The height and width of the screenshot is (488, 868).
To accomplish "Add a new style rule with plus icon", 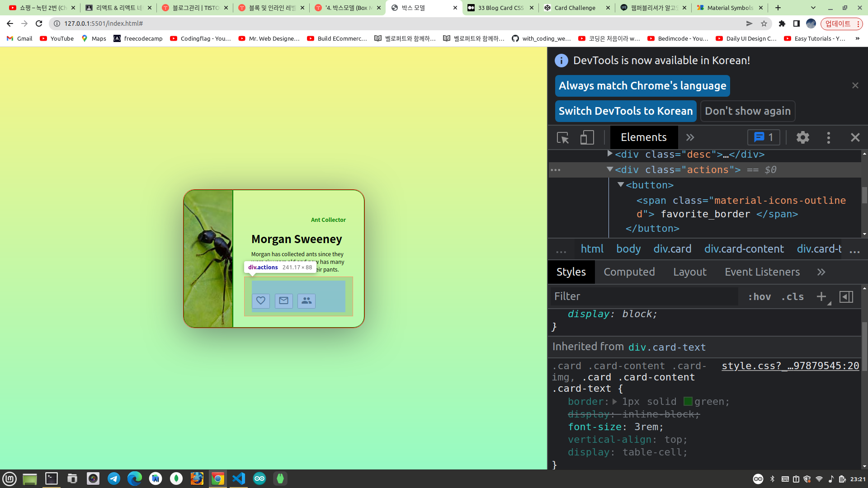I will coord(821,296).
